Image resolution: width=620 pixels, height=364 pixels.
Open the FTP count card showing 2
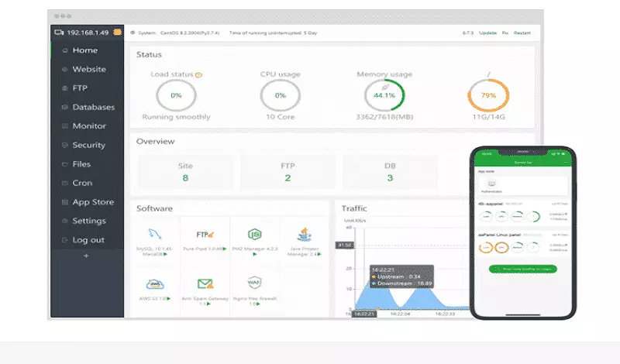coord(288,172)
